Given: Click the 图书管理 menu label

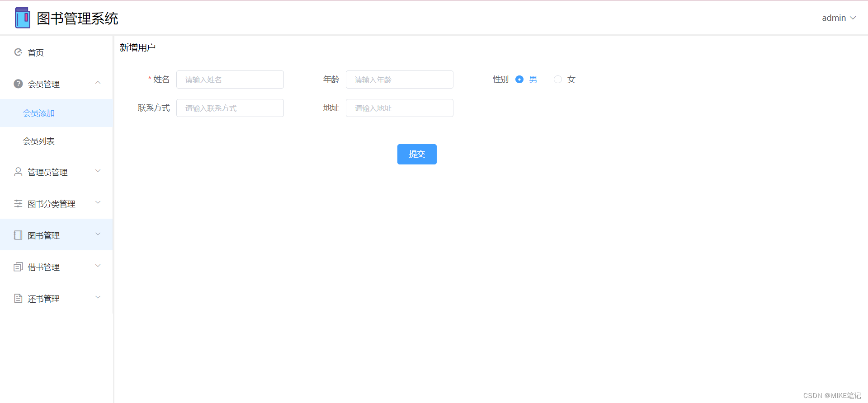Looking at the screenshot, I should pos(43,235).
